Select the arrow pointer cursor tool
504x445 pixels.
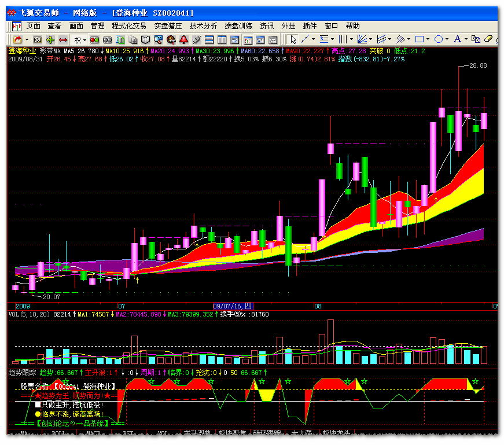[293, 39]
